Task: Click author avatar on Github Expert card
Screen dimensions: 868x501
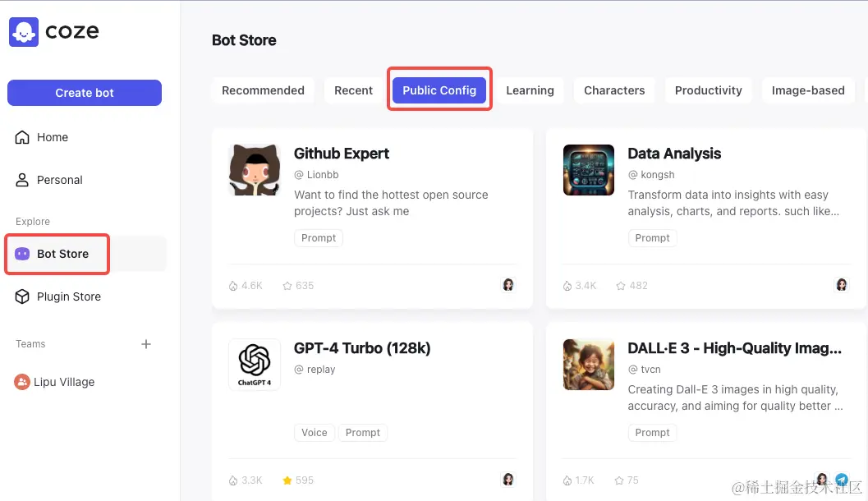Action: [x=508, y=285]
